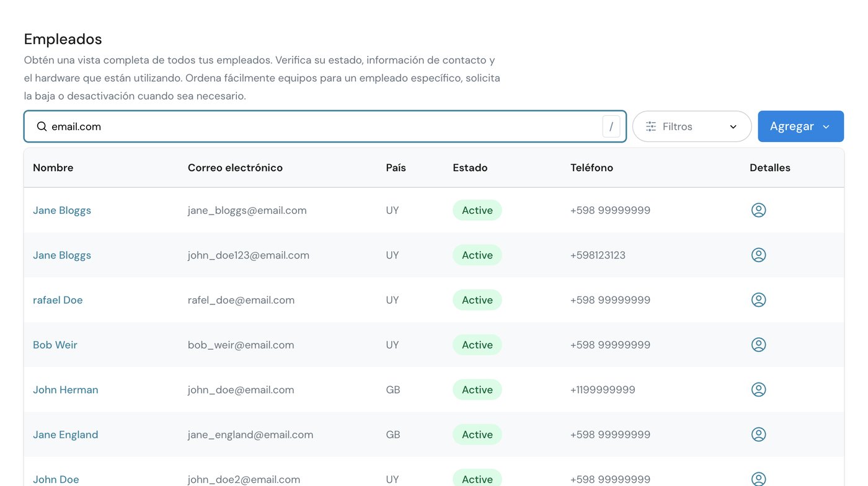Screen dimensions: 868x486
Task: Click the email john_doe2@email.com
Action: [x=244, y=479]
